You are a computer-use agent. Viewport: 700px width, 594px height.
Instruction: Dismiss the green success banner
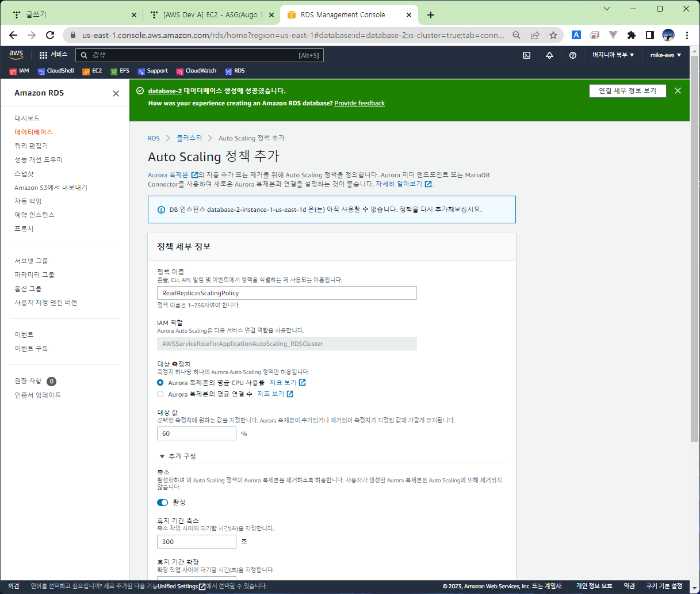(x=678, y=91)
